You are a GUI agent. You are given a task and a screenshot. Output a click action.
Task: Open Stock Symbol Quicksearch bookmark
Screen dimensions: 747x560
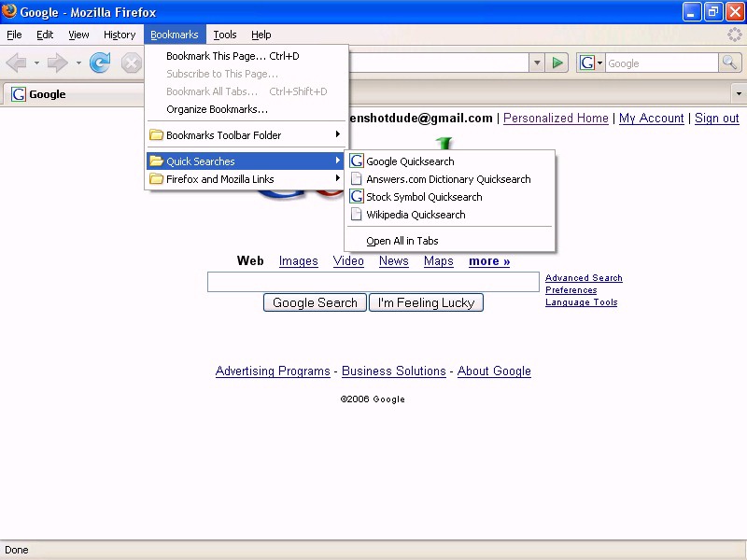click(x=424, y=197)
